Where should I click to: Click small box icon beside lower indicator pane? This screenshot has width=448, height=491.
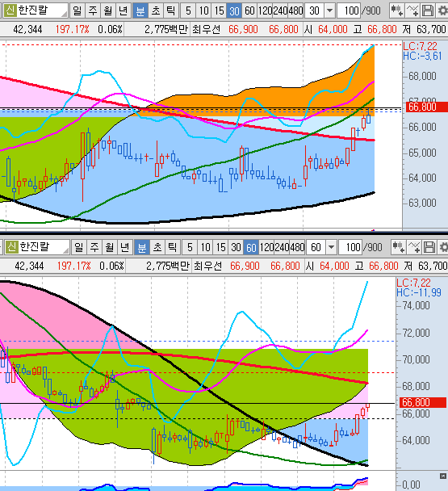pyautogui.click(x=443, y=476)
